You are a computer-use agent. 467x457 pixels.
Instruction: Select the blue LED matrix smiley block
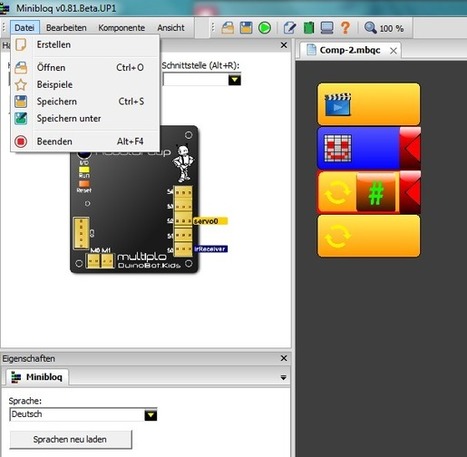[358, 148]
